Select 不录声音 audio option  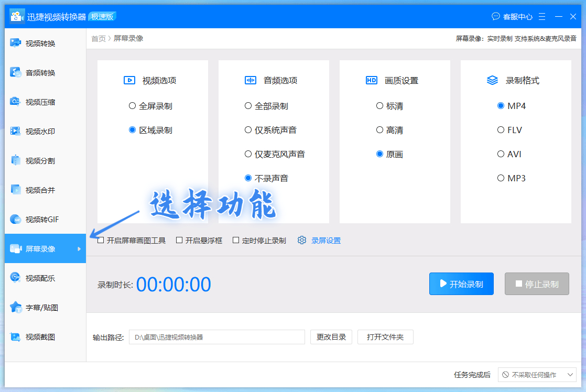point(266,178)
